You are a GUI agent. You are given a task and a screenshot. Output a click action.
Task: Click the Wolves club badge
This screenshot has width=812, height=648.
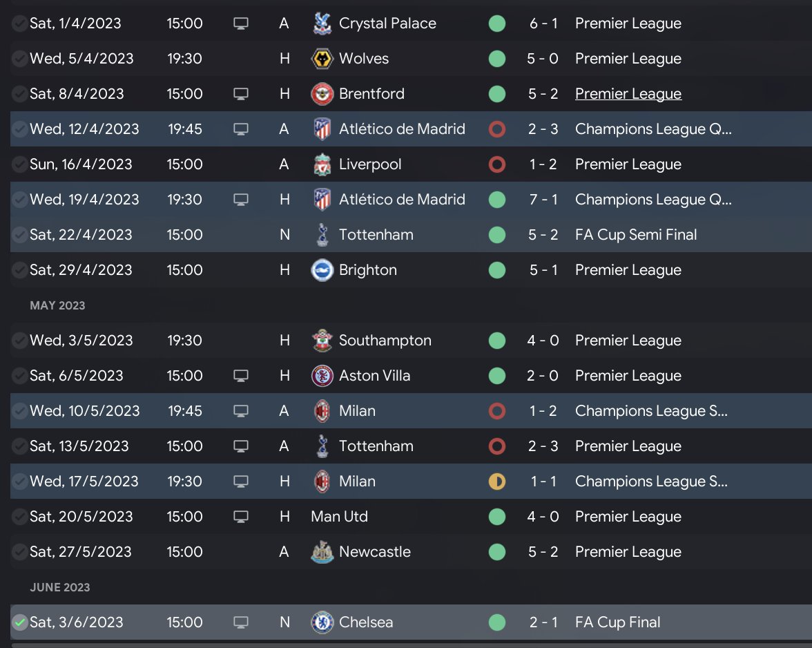pyautogui.click(x=322, y=59)
